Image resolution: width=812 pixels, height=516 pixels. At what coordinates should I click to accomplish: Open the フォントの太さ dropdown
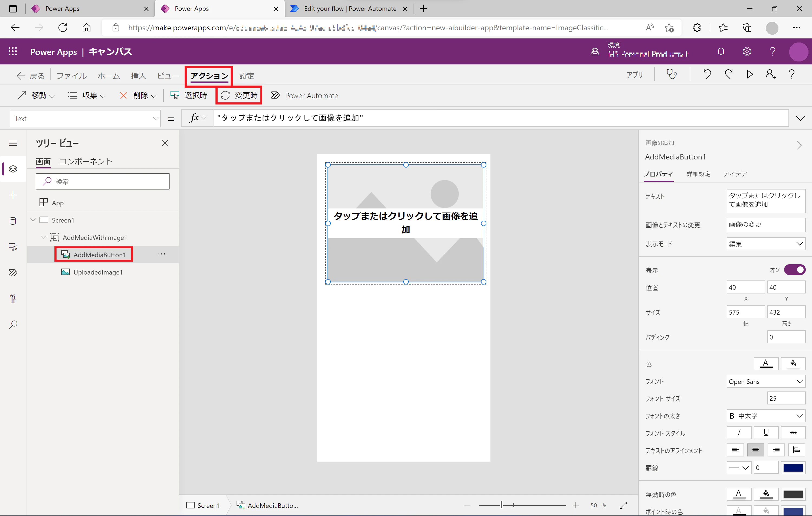(766, 416)
